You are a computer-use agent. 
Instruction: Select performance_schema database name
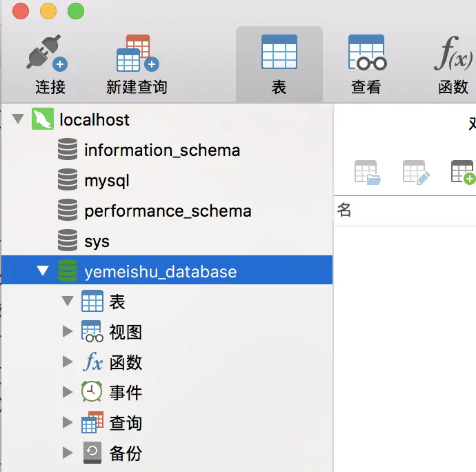tap(168, 211)
